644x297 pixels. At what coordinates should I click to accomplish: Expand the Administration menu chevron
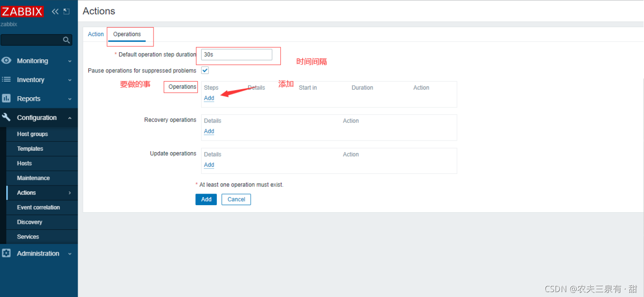[70, 254]
